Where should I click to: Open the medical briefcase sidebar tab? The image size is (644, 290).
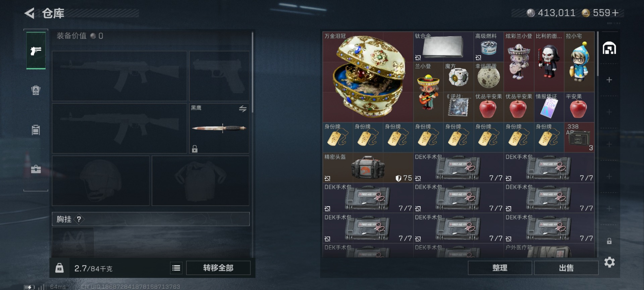pyautogui.click(x=36, y=169)
